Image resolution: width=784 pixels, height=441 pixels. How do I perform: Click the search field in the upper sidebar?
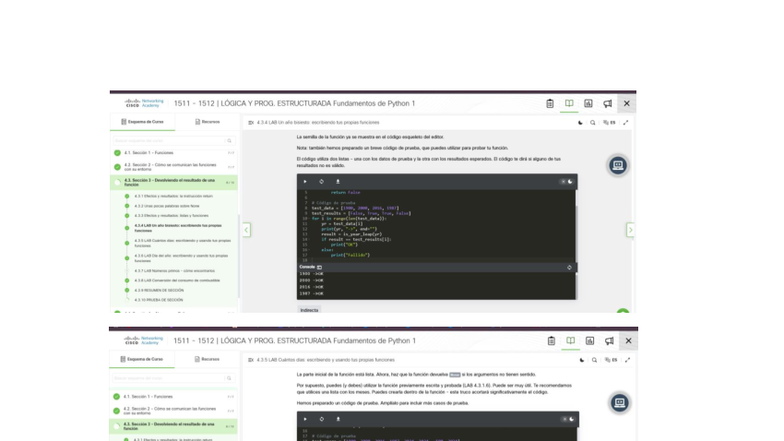(172, 141)
